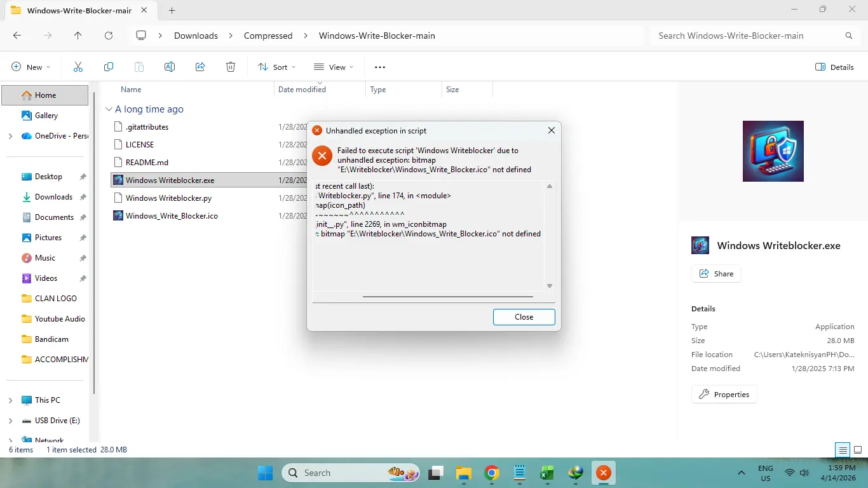This screenshot has height=488, width=868.
Task: Click the Delete trash icon in toolbar
Action: (x=231, y=67)
